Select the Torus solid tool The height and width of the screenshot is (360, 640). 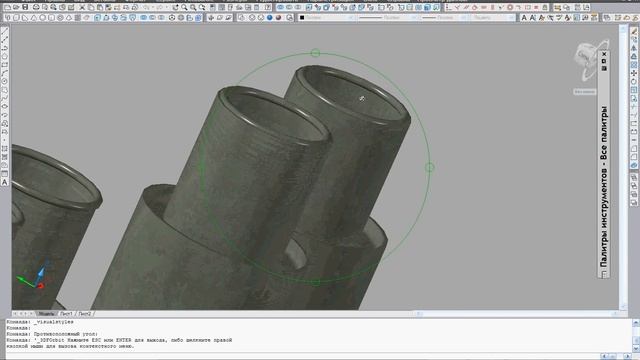coord(60,18)
